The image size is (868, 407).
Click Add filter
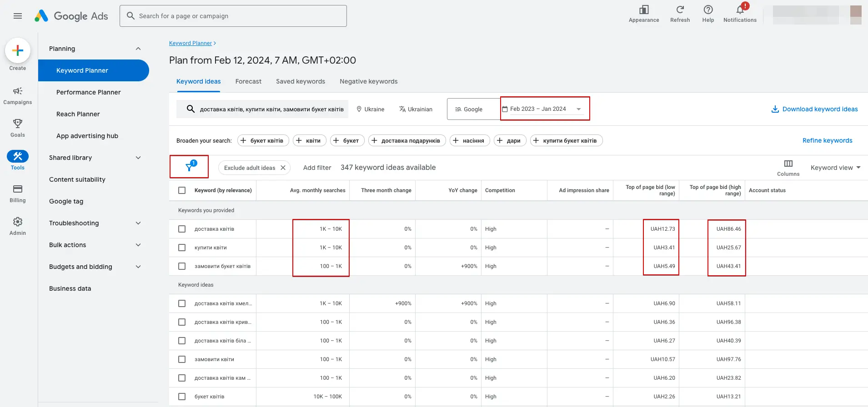coord(317,168)
